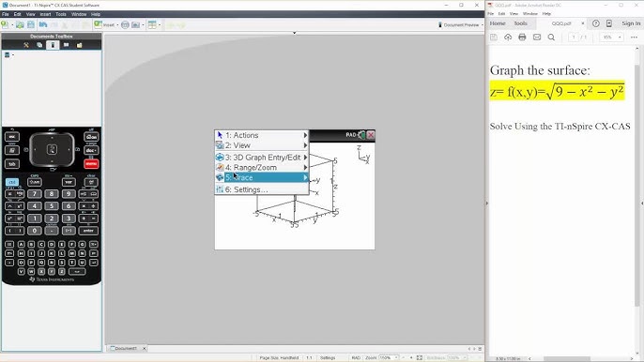Click the Acrobat search magnifier icon

pyautogui.click(x=551, y=37)
